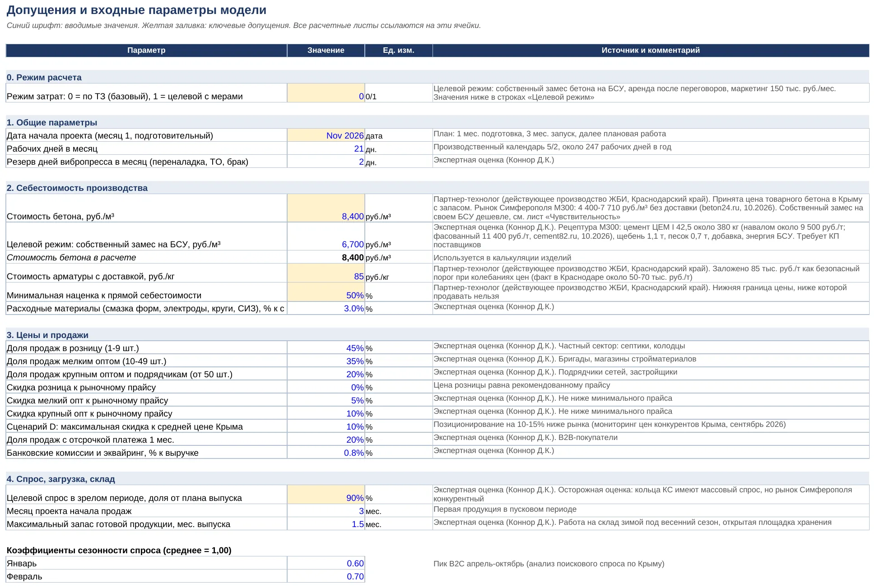Viewport: 875px width, 588px height.
Task: Click comment Первая продукция в пусковом периоде
Action: pyautogui.click(x=505, y=509)
